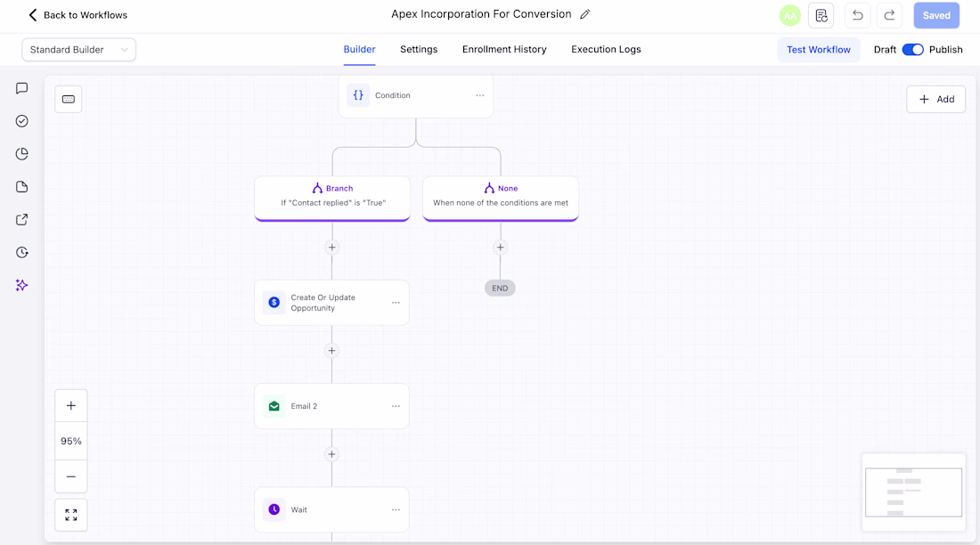Open the Execution Logs tab
Viewport: 980px width, 545px height.
[x=606, y=49]
